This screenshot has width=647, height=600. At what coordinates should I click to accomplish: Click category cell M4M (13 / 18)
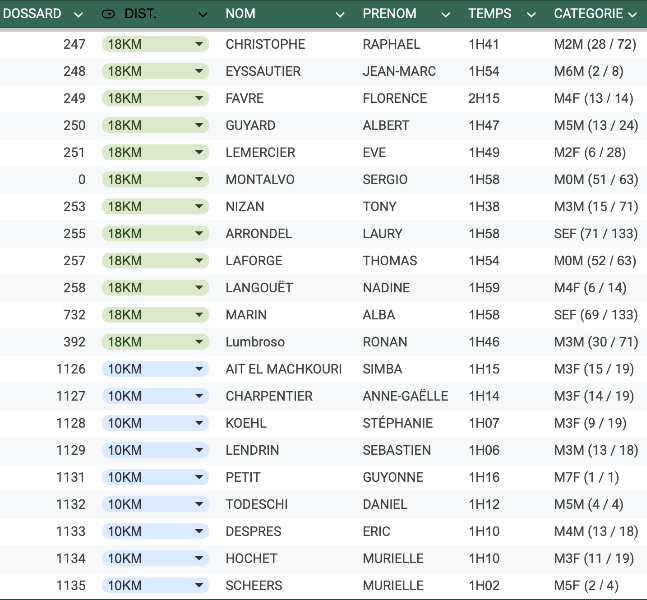pyautogui.click(x=596, y=531)
